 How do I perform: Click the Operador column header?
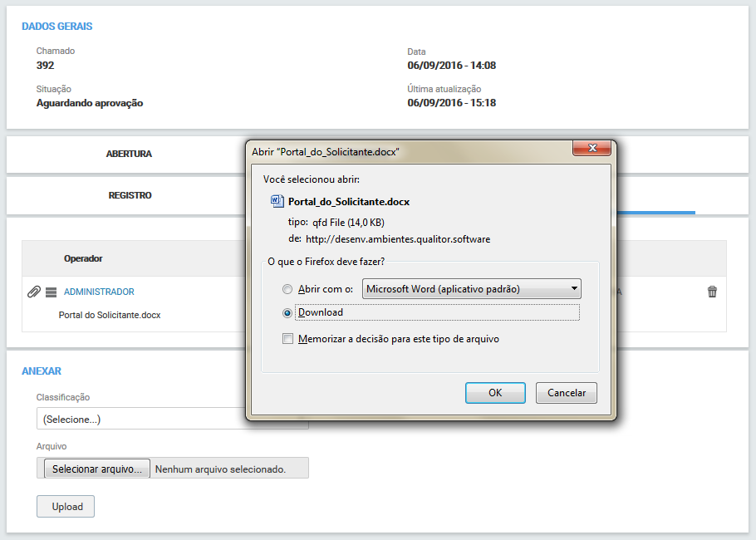click(x=83, y=258)
